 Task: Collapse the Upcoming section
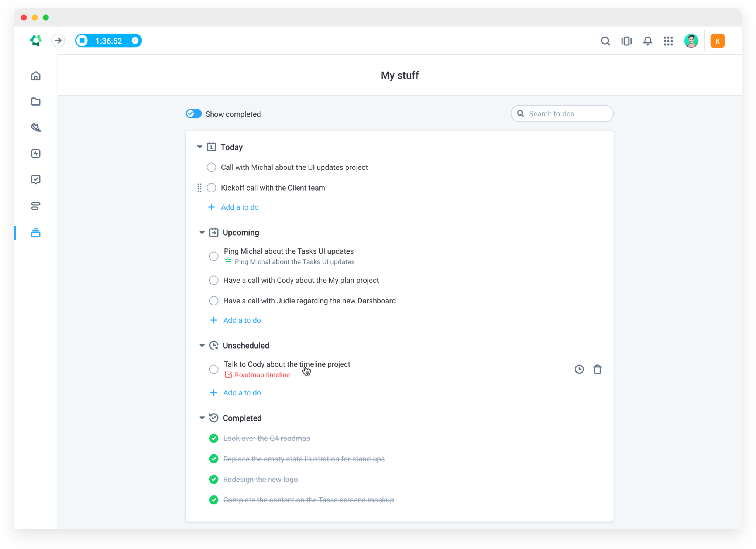click(202, 233)
